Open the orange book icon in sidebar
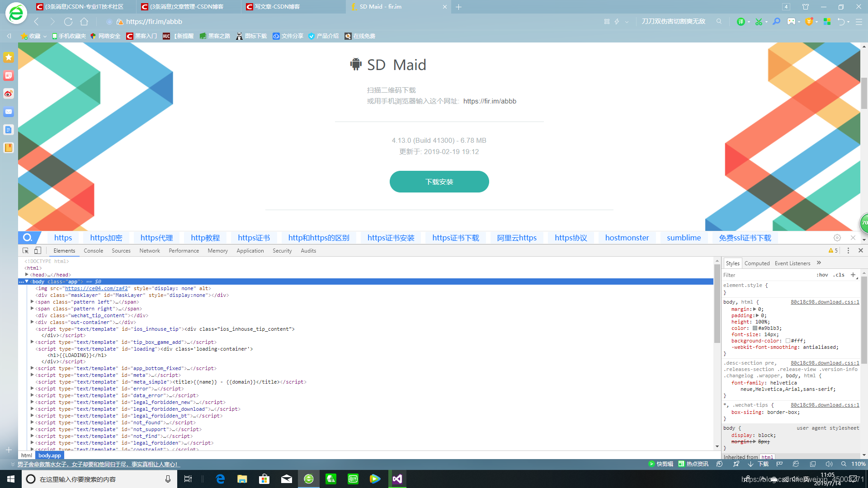868x488 pixels. pyautogui.click(x=9, y=148)
